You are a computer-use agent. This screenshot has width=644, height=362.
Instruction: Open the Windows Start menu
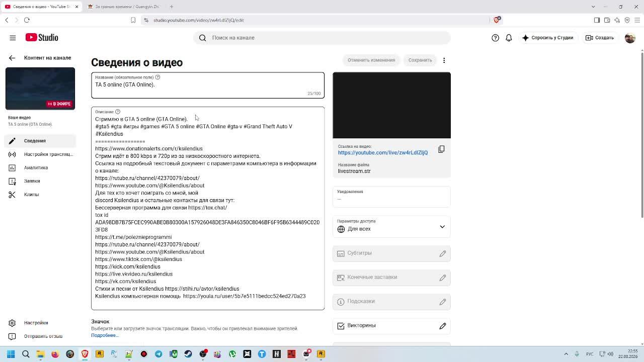click(x=11, y=354)
